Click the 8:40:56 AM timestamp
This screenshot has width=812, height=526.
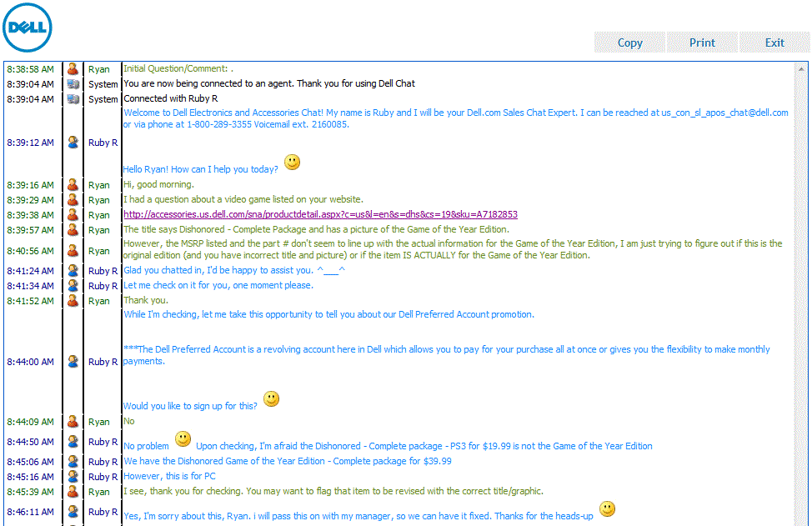coord(31,251)
